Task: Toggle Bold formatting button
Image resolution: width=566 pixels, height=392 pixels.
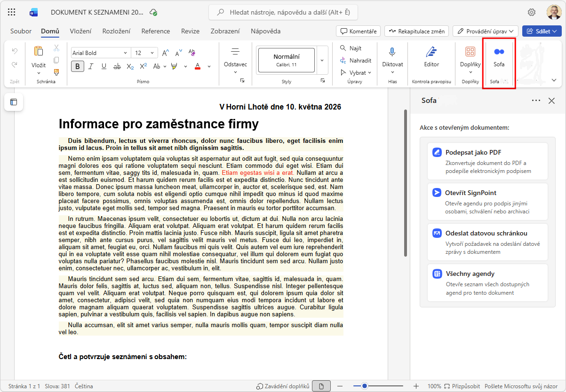Action: point(78,66)
